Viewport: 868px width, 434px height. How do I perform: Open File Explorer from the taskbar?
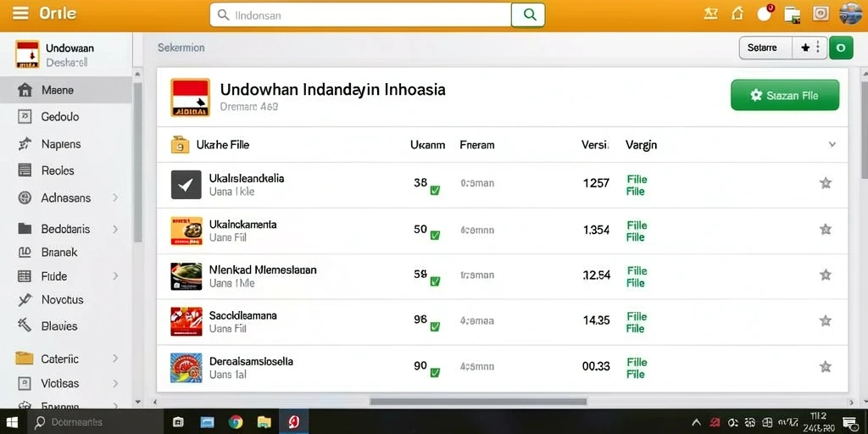[x=264, y=423]
